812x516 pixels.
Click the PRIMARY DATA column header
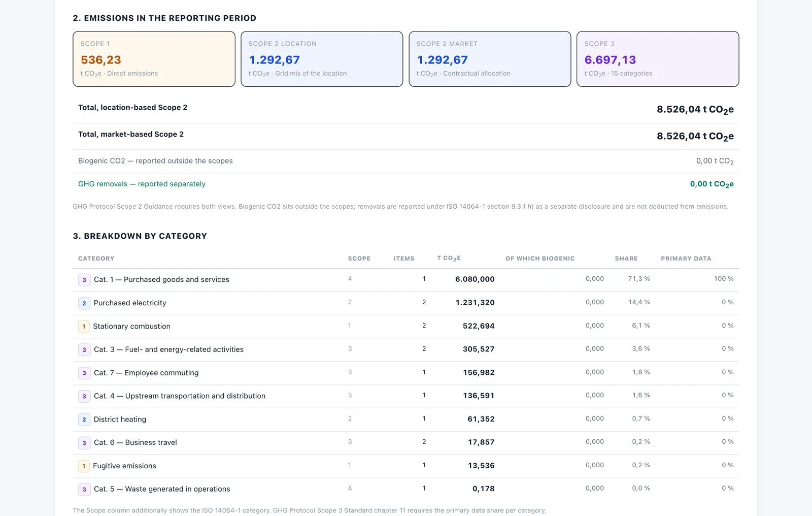(686, 259)
